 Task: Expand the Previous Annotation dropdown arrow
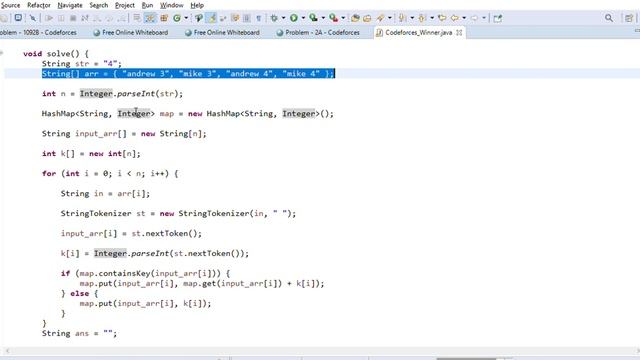432,18
